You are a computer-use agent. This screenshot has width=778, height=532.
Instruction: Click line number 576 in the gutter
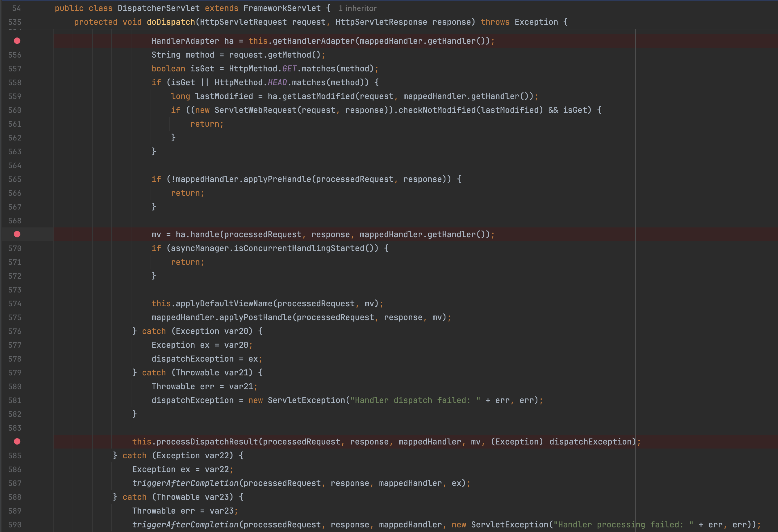click(15, 331)
